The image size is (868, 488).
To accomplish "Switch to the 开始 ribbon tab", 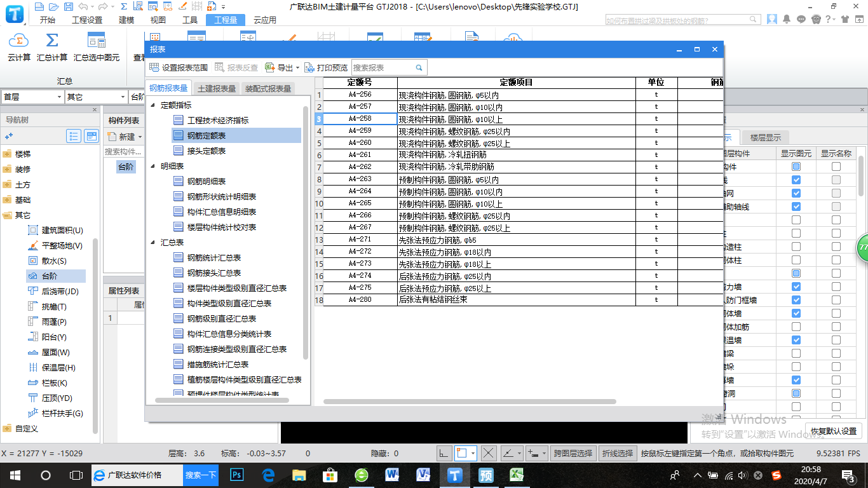I will click(47, 20).
